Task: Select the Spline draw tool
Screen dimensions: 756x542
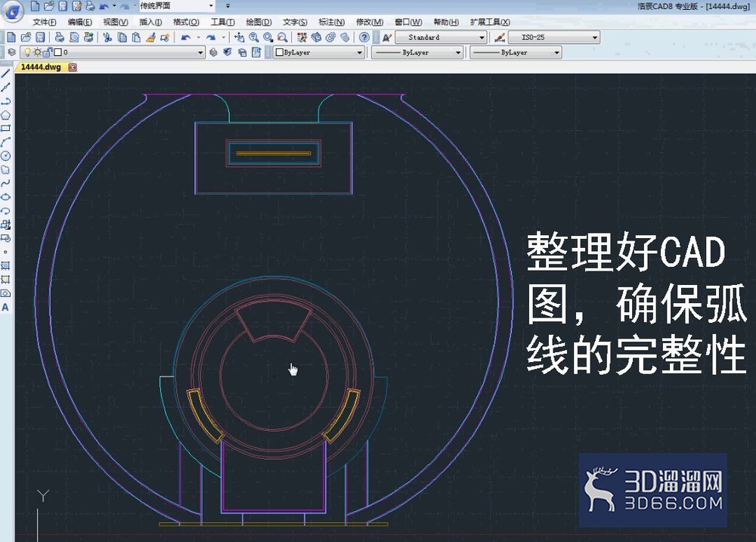Action: pyautogui.click(x=5, y=183)
